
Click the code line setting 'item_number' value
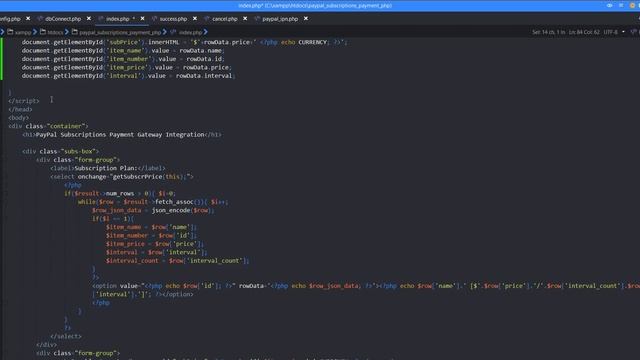(x=123, y=59)
